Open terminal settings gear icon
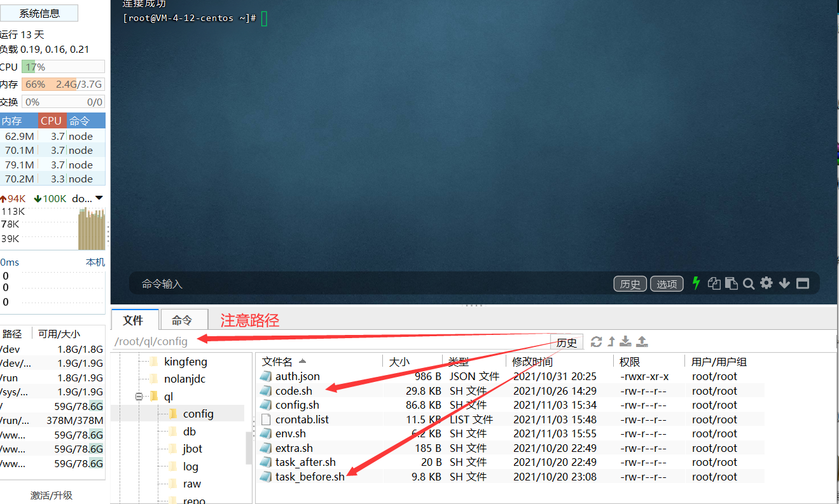The image size is (839, 504). (766, 283)
